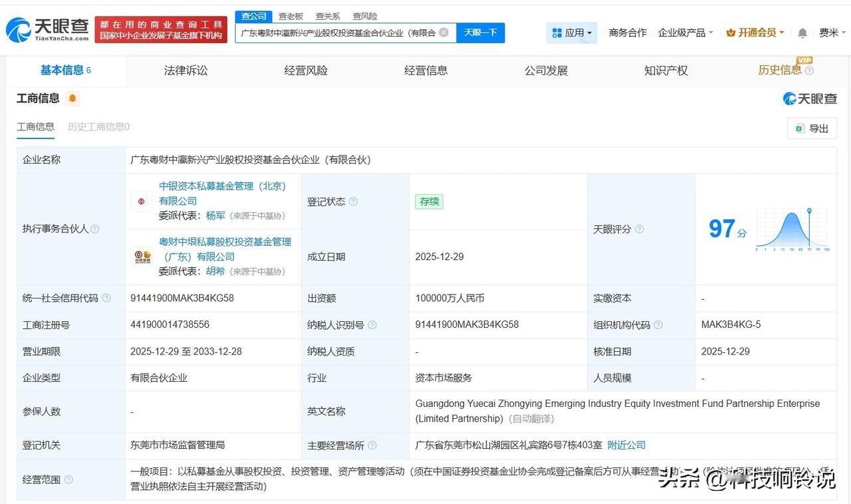The width and height of the screenshot is (851, 504).
Task: Click the help icon beside 主要经营场所
Action: click(x=373, y=445)
